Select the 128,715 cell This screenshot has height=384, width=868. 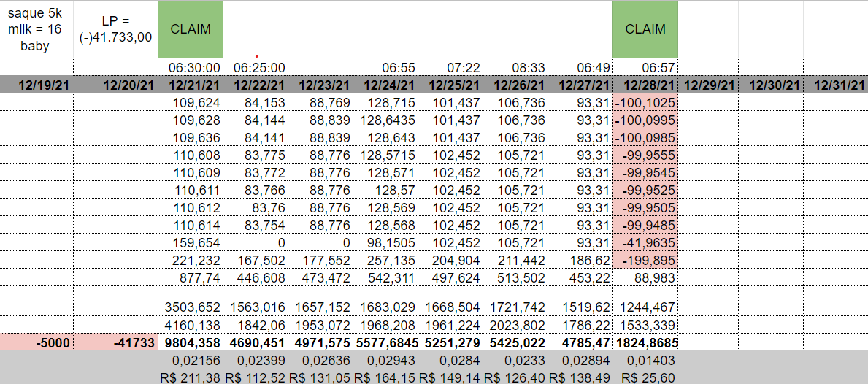tap(385, 102)
